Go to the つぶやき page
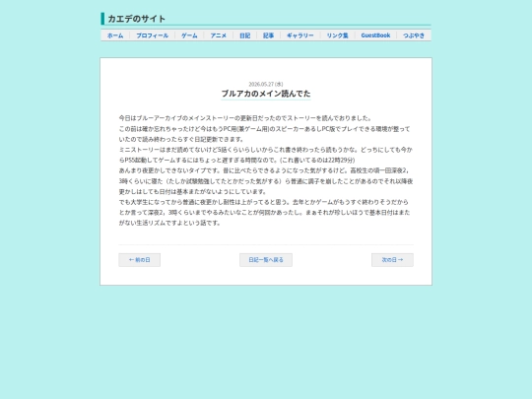Viewport: 532px width, 399px height. (414, 35)
